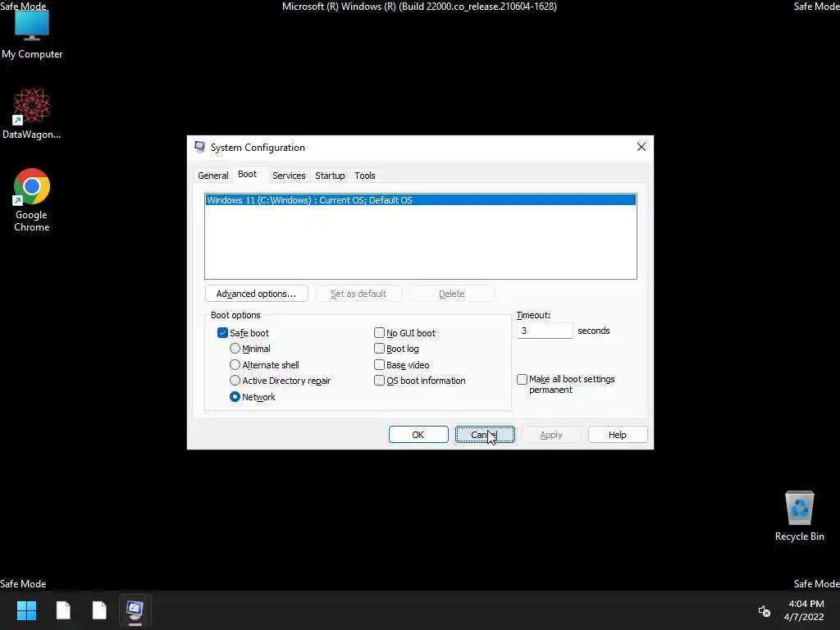This screenshot has height=630, width=840.
Task: Check Make all boot settings permanent
Action: click(x=522, y=379)
